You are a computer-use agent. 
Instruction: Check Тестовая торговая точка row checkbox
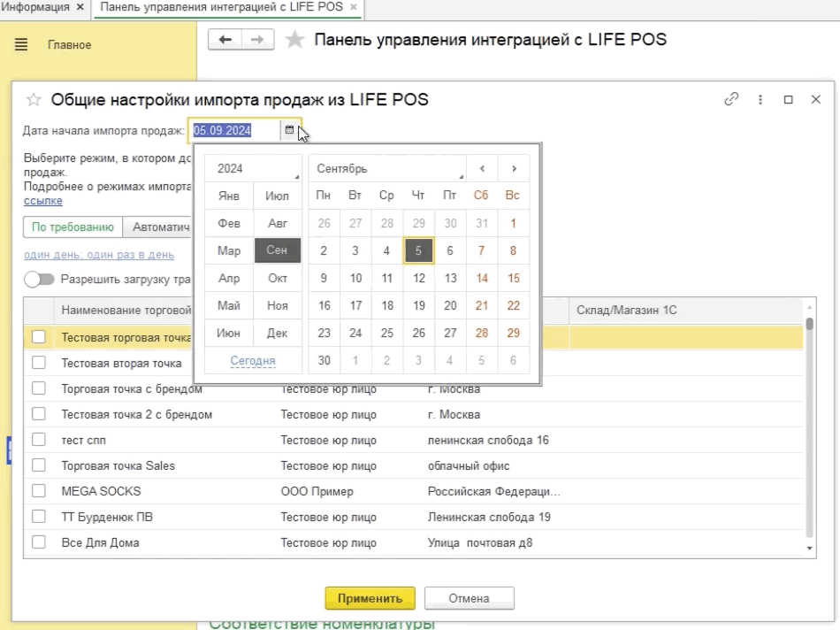(39, 337)
